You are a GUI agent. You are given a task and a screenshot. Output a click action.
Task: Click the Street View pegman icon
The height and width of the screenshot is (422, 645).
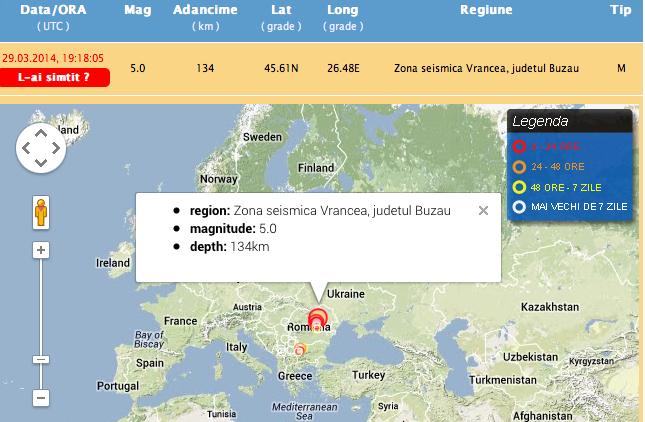pyautogui.click(x=41, y=213)
